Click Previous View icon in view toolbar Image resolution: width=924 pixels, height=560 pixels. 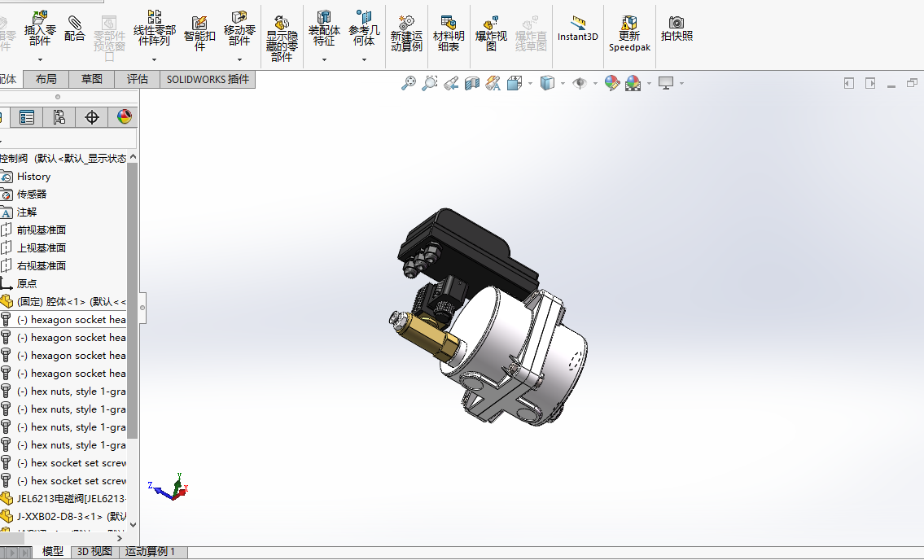pos(451,83)
